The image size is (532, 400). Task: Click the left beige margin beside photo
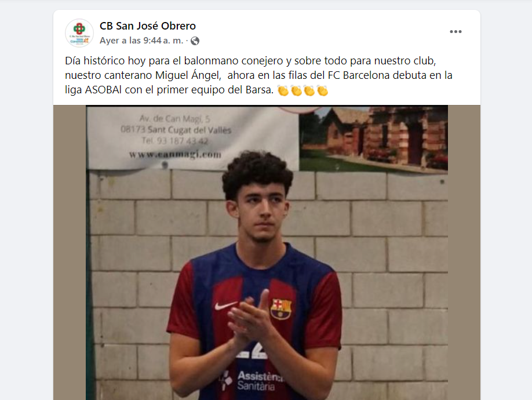[x=70, y=252]
